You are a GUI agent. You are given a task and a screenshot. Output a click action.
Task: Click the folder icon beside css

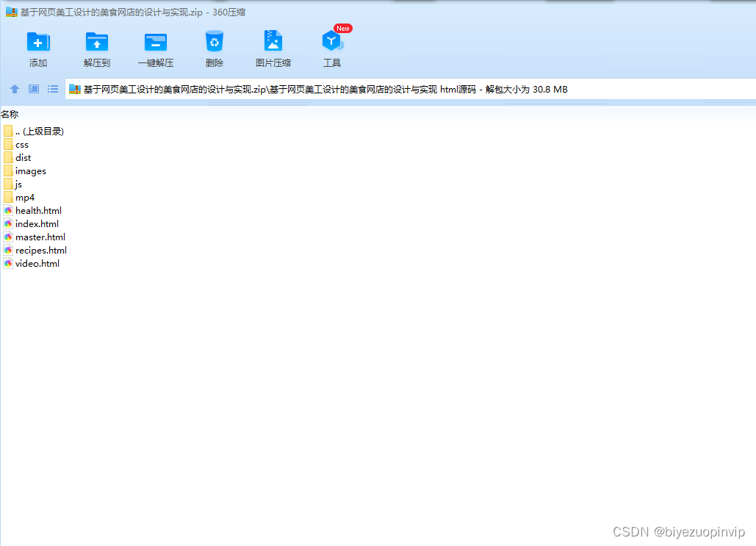8,144
